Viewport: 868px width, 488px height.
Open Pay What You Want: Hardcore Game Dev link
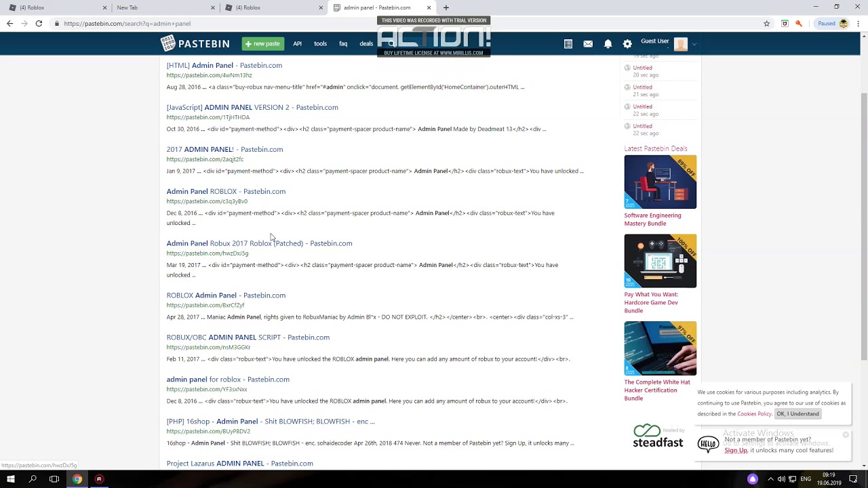click(651, 303)
